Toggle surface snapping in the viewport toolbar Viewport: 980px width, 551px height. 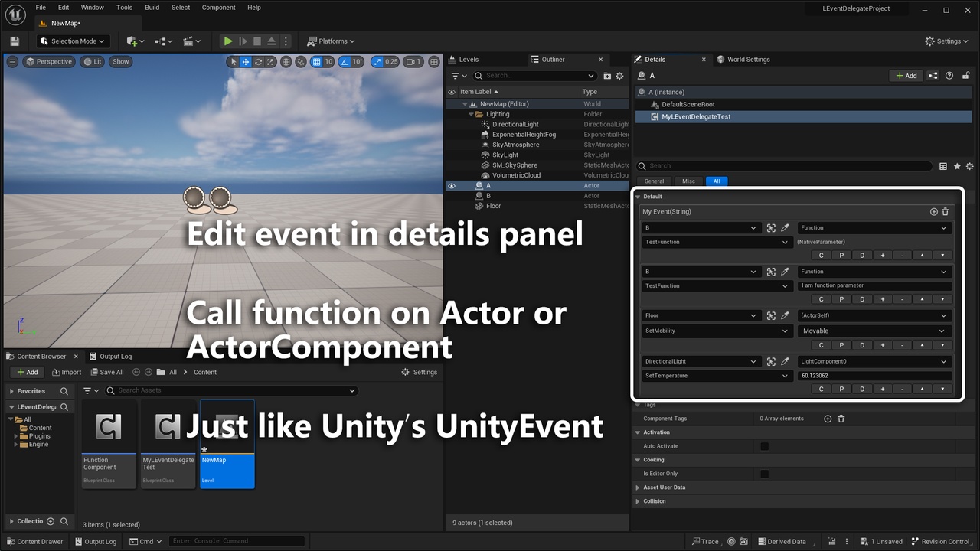(x=302, y=62)
